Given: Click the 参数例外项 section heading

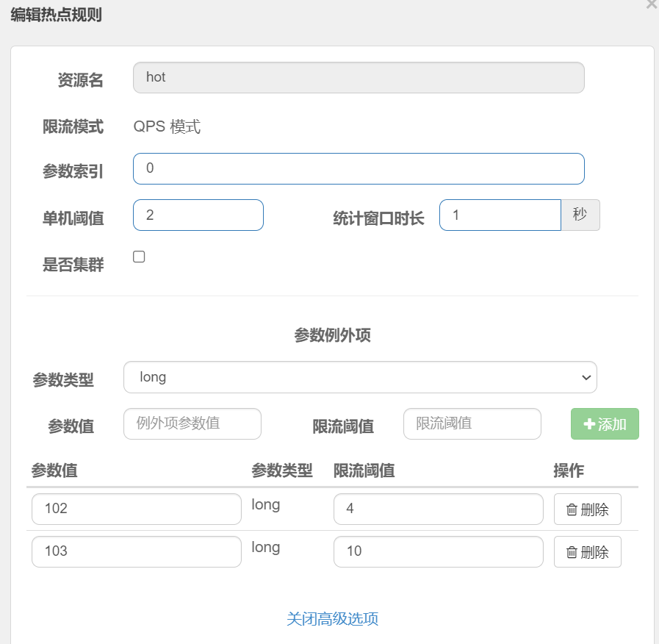Looking at the screenshot, I should click(333, 335).
